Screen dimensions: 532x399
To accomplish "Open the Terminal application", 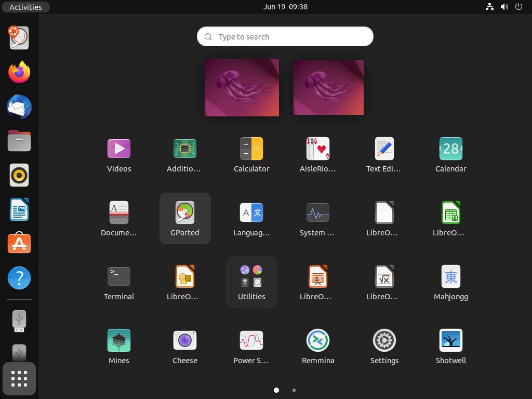I will pyautogui.click(x=119, y=282).
